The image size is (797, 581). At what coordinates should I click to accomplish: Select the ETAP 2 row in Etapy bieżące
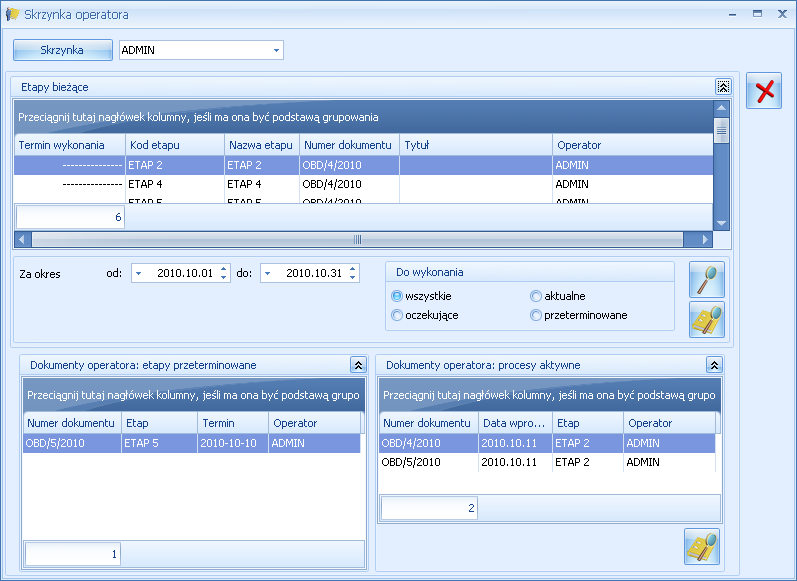coord(363,165)
